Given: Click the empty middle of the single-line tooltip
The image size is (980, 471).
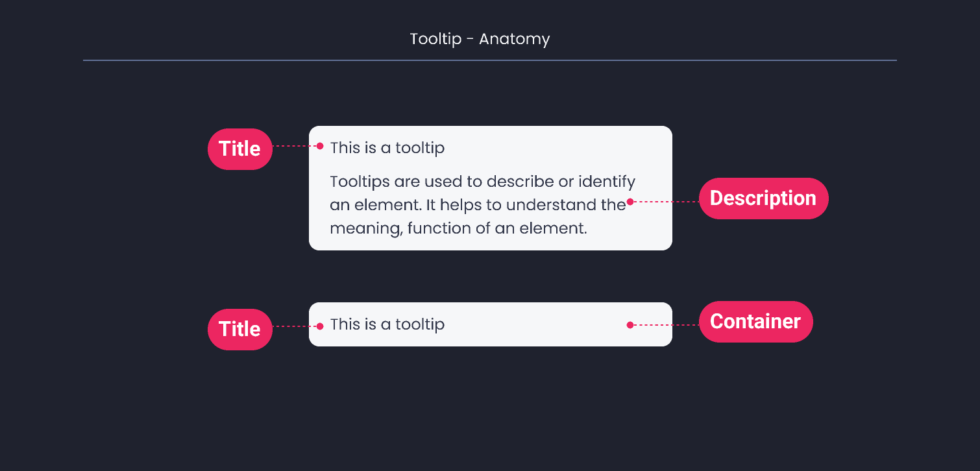Looking at the screenshot, I should coord(536,324).
